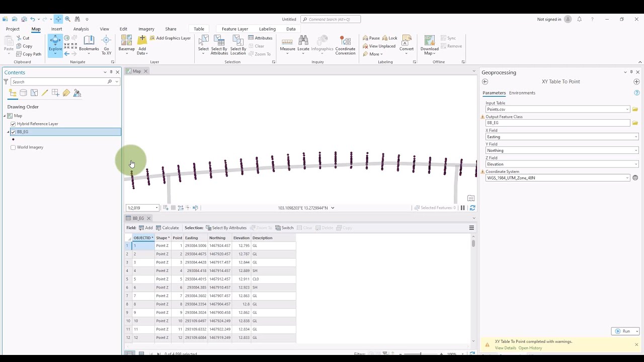Viewport: 644px width, 362px height.
Task: Open the View Details link
Action: [x=505, y=348]
